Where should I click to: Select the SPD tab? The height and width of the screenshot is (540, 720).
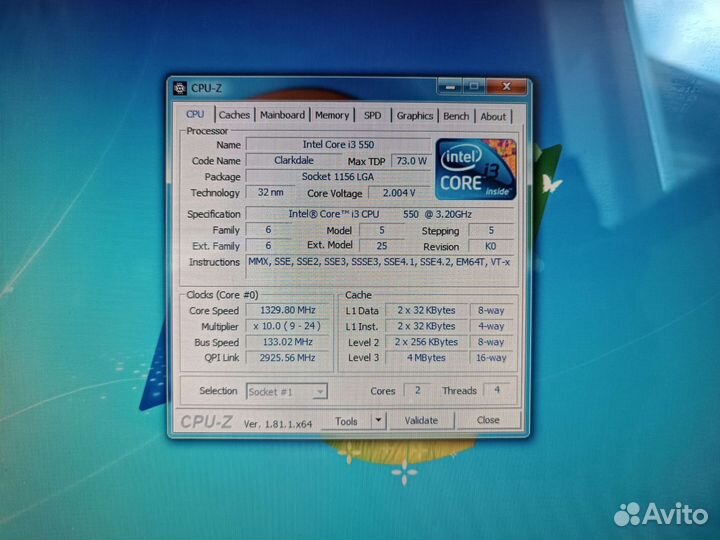coord(372,115)
